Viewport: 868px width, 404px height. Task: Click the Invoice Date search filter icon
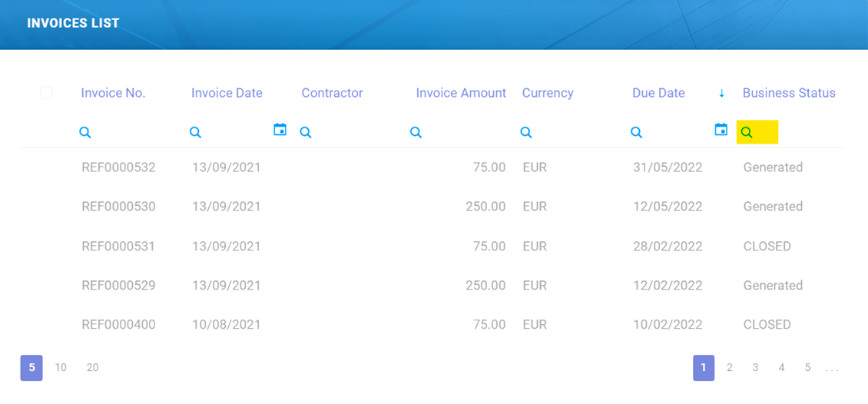coord(196,133)
